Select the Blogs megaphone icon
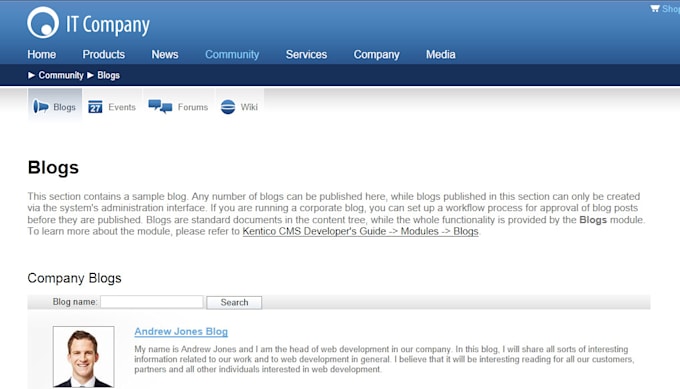Screen dimensions: 680x389 click(41, 107)
